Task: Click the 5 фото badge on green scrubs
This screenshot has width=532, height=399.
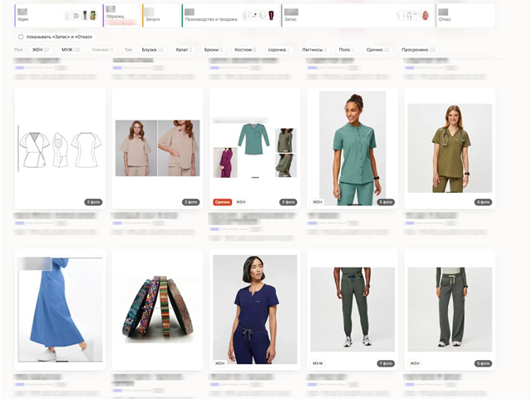Action: pos(386,202)
